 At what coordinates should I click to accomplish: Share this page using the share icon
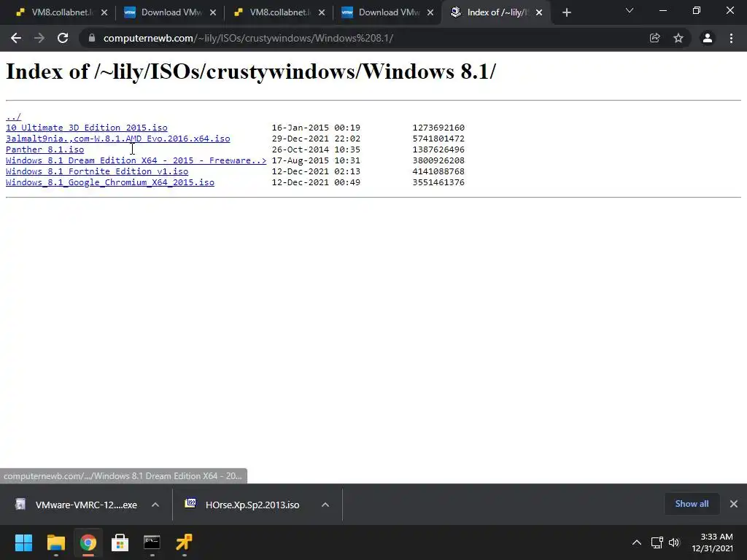pyautogui.click(x=655, y=38)
